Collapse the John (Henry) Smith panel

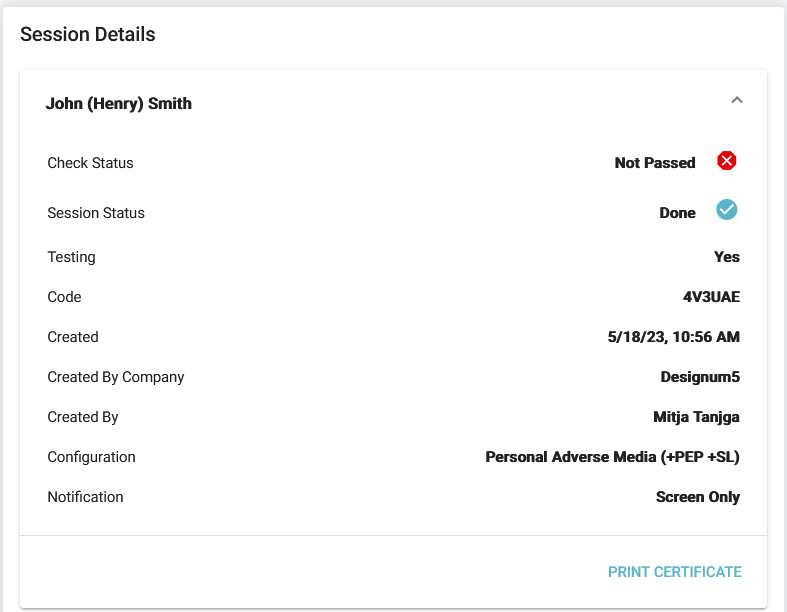tap(737, 100)
